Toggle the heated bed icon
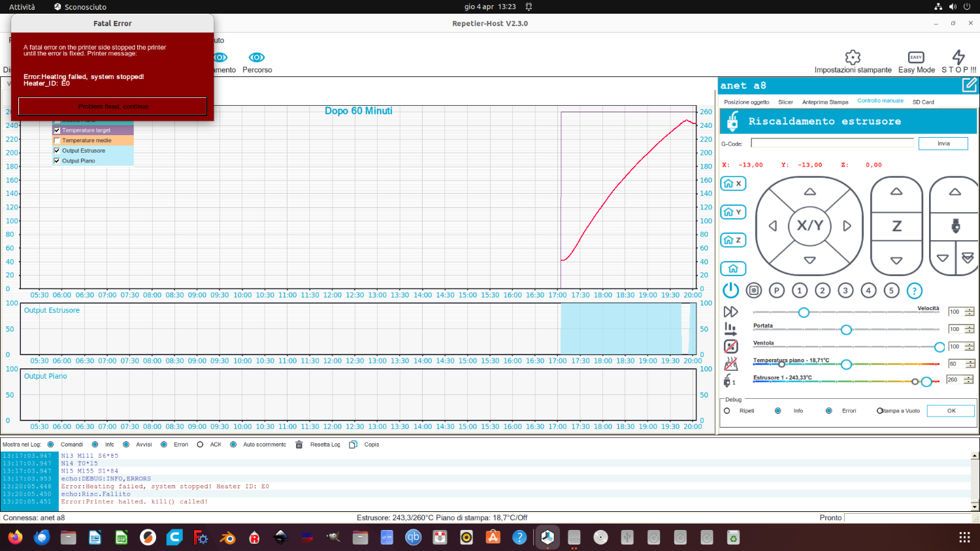 [x=730, y=364]
